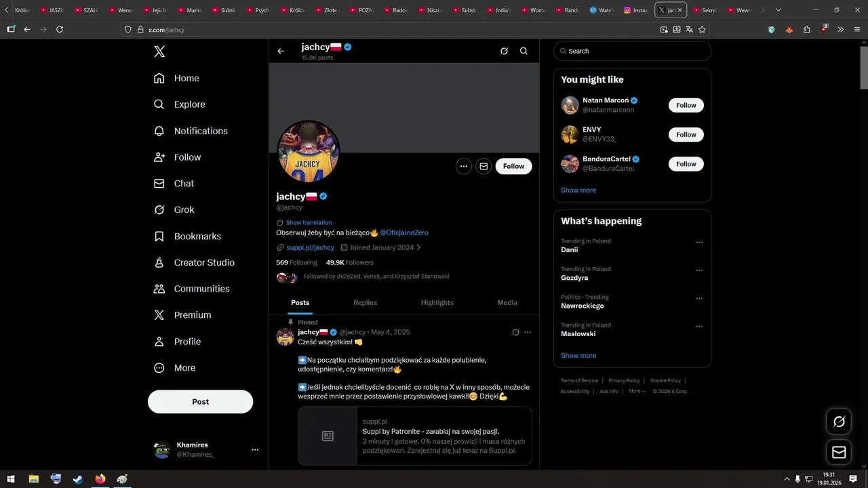Open the suppi.pl/jachcy profile link
This screenshot has width=868, height=488.
tap(310, 247)
